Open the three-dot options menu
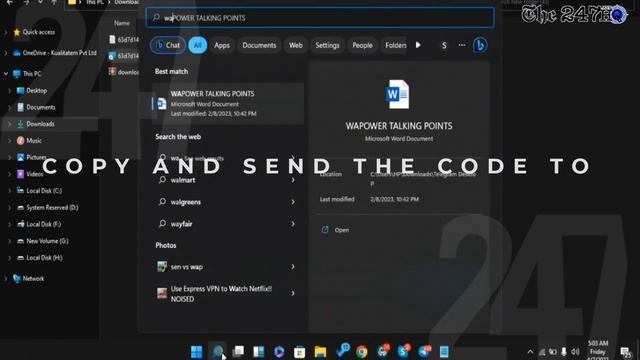 point(462,45)
